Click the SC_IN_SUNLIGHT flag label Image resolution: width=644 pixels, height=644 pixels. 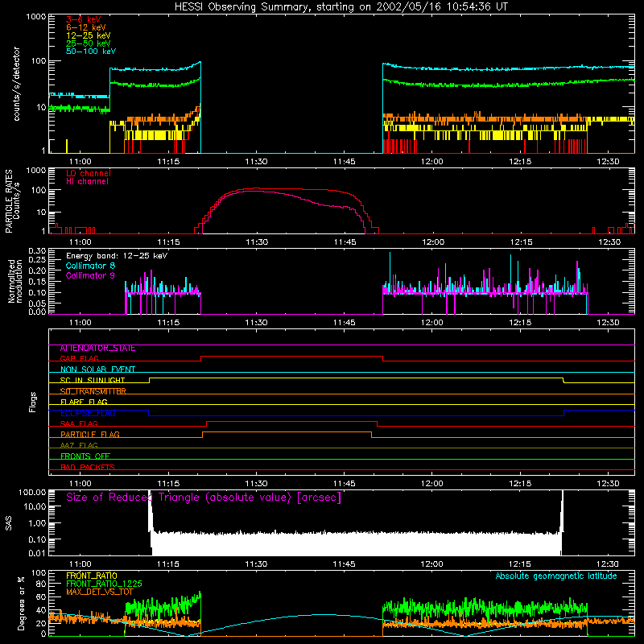93,380
